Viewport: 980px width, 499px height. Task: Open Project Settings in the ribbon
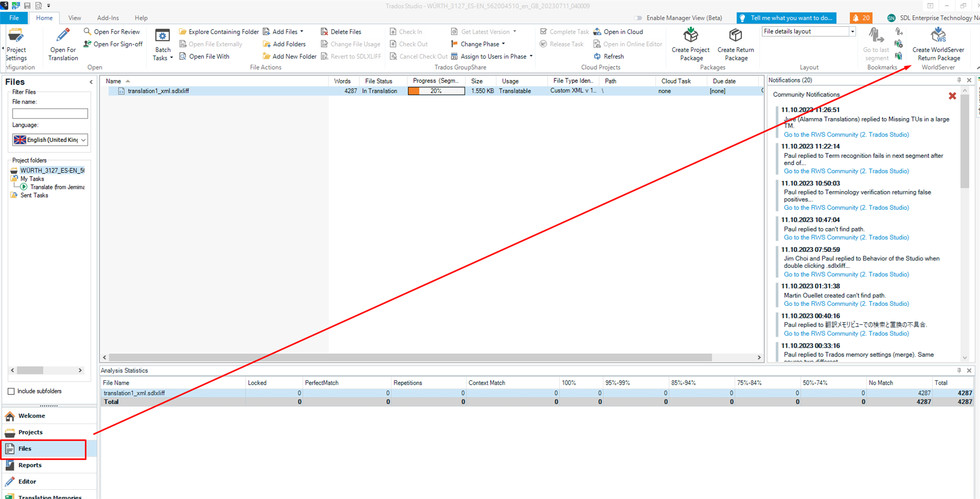(x=16, y=45)
